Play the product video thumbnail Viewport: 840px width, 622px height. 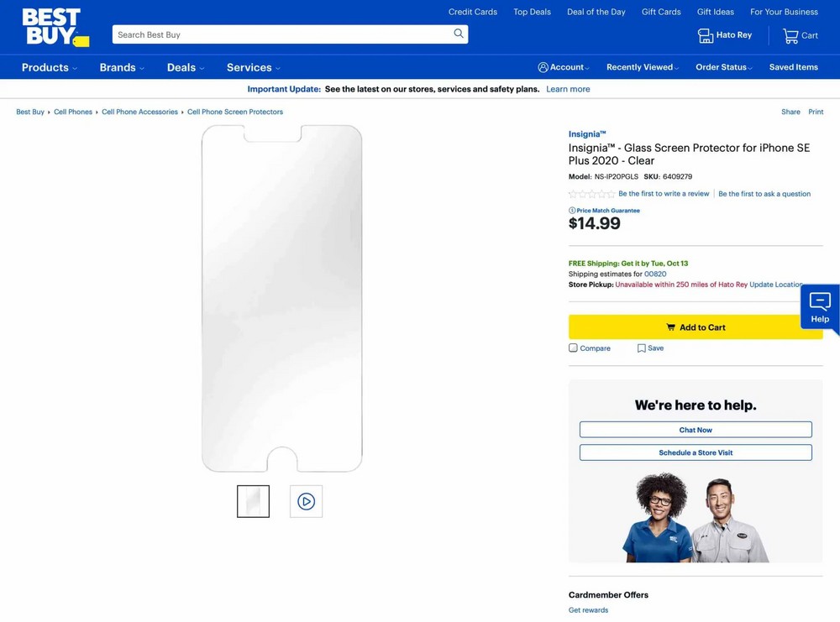tap(306, 501)
